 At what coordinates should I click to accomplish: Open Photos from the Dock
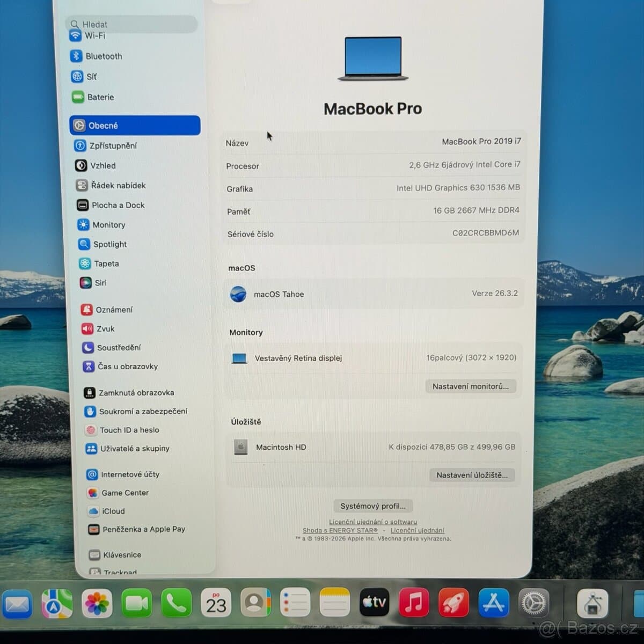(97, 603)
